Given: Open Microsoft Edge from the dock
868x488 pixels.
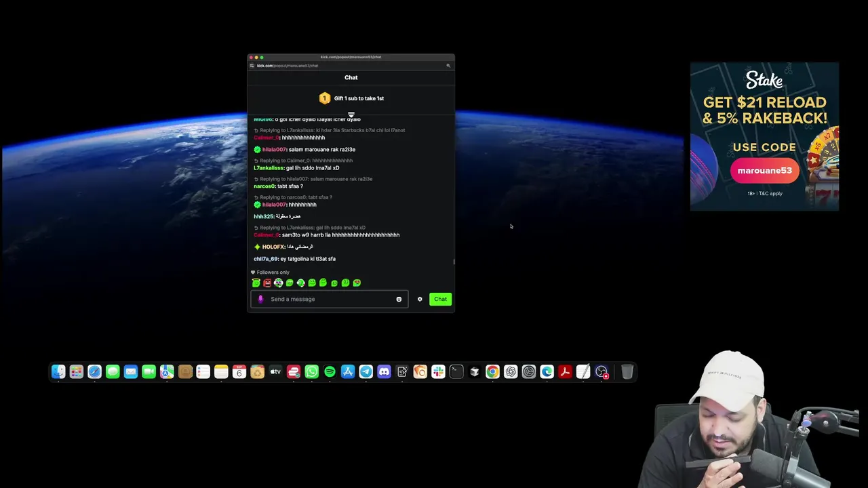Looking at the screenshot, I should [x=547, y=371].
